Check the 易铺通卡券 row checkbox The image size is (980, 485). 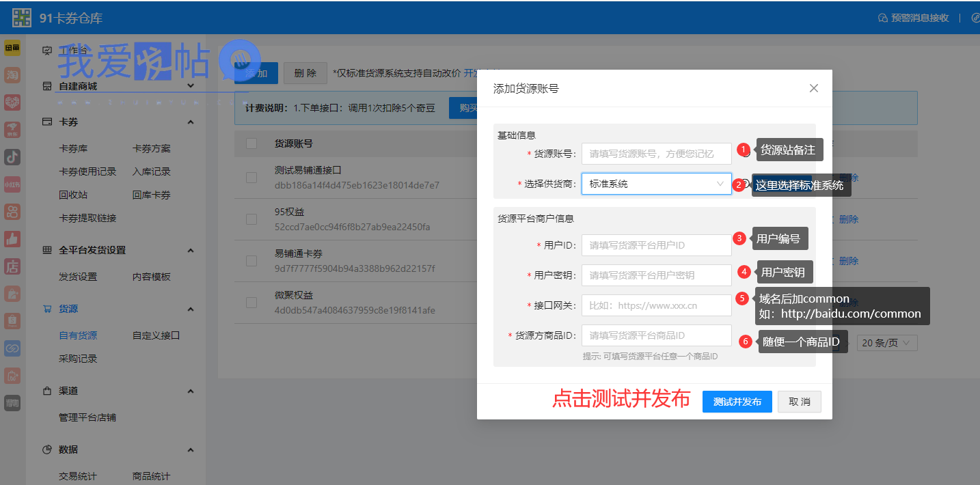[x=251, y=261]
